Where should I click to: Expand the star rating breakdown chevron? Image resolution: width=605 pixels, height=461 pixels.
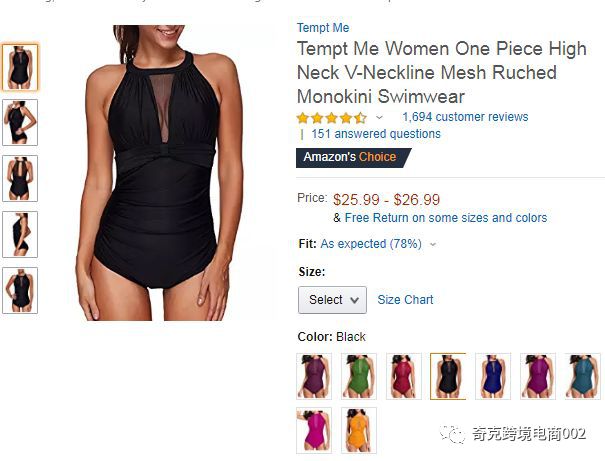click(379, 118)
